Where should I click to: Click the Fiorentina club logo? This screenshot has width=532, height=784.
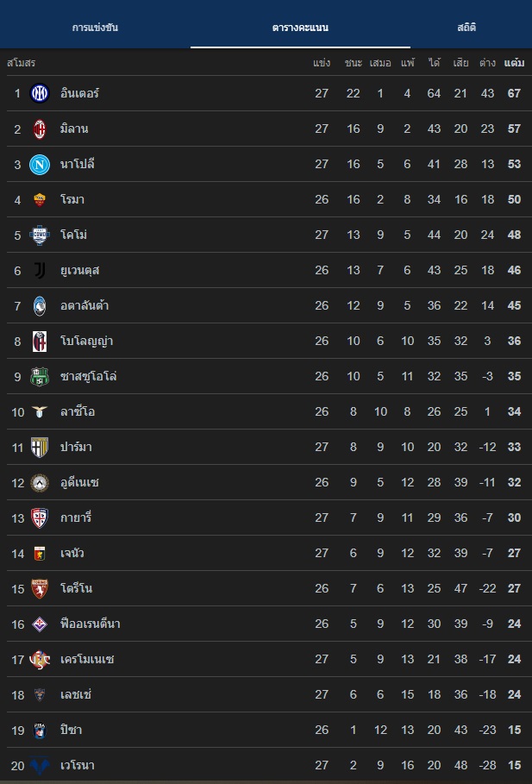point(40,624)
